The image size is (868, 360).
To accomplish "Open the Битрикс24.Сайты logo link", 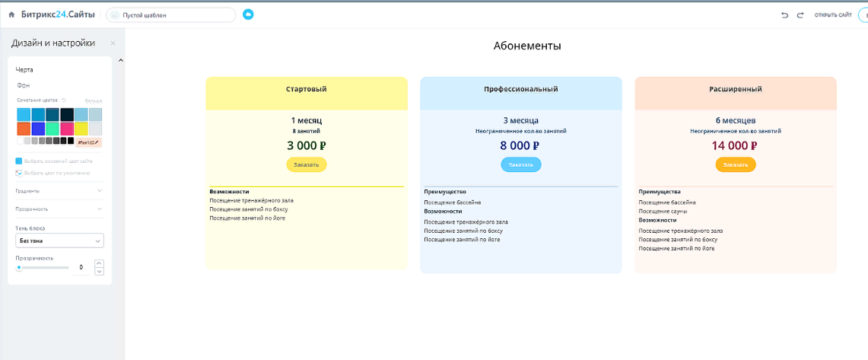I will 59,15.
